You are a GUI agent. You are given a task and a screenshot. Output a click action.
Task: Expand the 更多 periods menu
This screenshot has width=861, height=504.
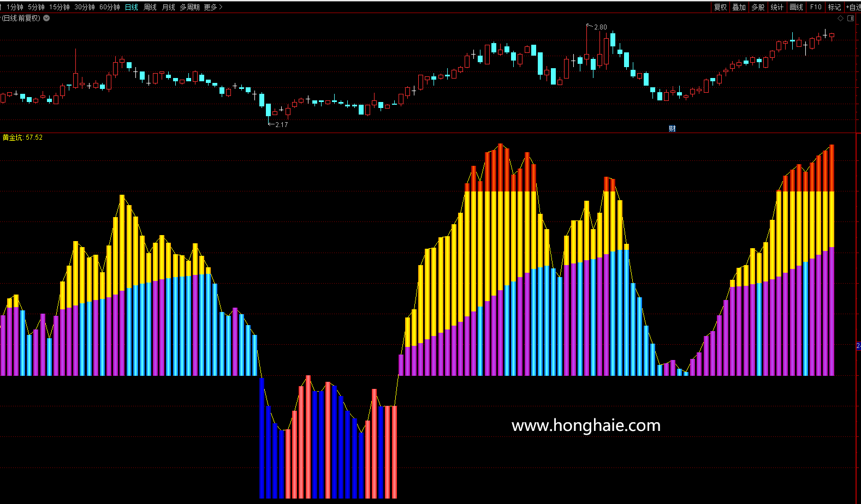point(213,7)
